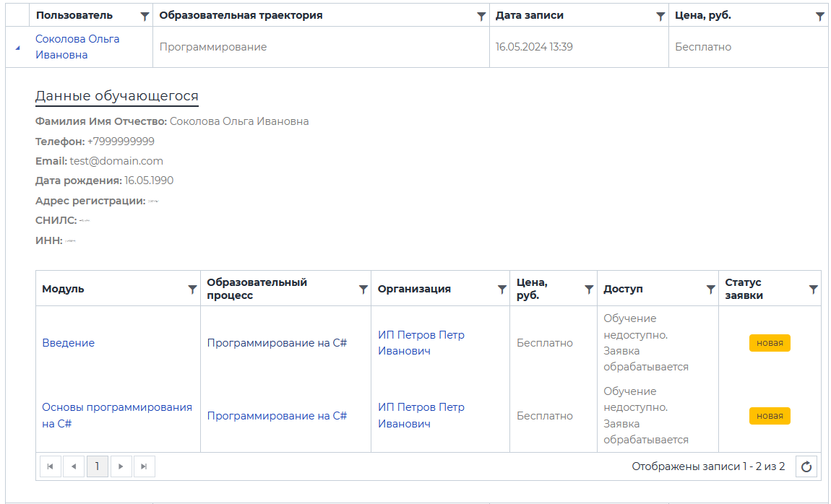Go to previous page of records
This screenshot has width=831, height=504.
click(x=74, y=467)
